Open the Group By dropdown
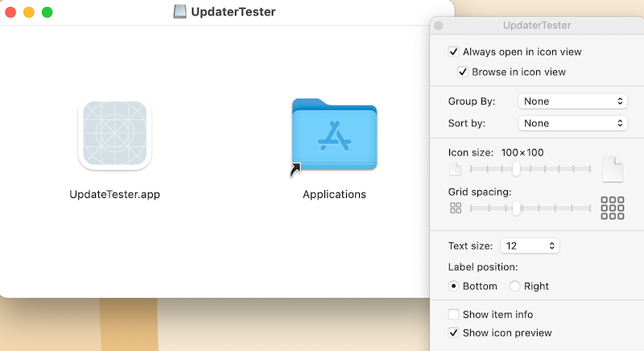The image size is (644, 351). click(x=572, y=101)
